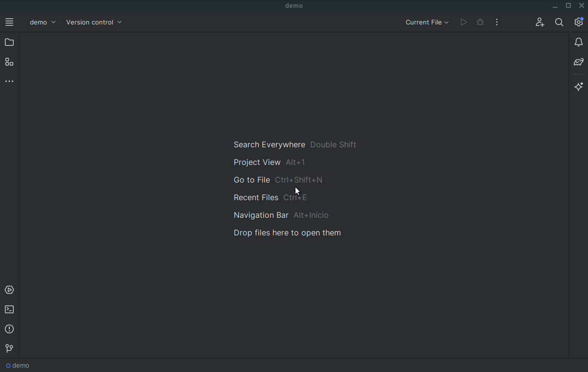Open the Current File run configuration dropdown
588x372 pixels.
point(427,22)
